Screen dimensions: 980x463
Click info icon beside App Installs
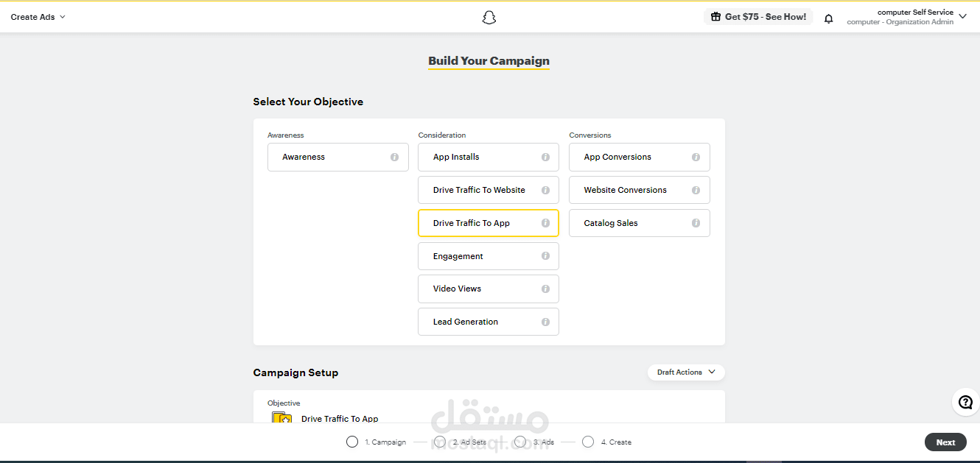tap(545, 158)
